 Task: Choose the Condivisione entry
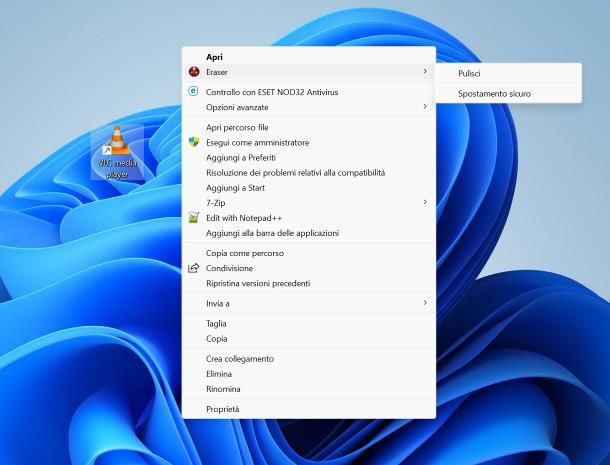[309, 268]
